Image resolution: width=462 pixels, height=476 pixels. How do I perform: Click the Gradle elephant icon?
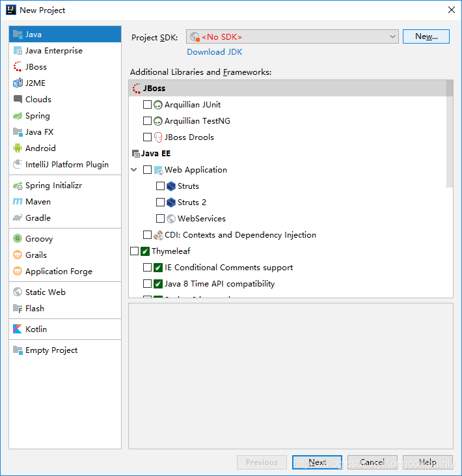(x=18, y=218)
